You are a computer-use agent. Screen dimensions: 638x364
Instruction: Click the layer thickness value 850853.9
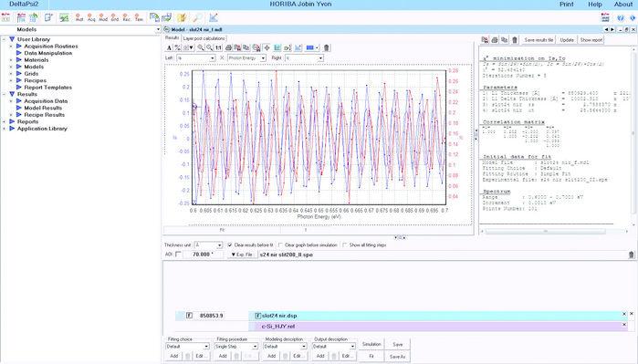coord(211,316)
